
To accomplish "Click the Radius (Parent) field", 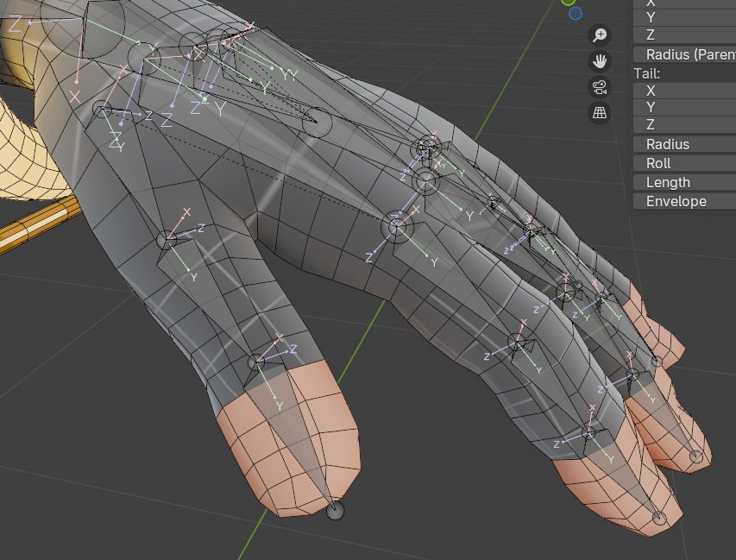I will (x=685, y=54).
